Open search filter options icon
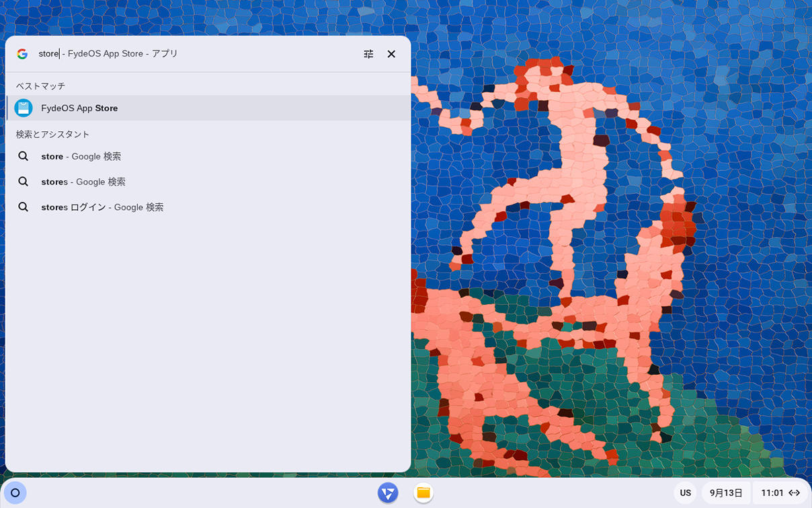The width and height of the screenshot is (812, 508). (x=368, y=54)
